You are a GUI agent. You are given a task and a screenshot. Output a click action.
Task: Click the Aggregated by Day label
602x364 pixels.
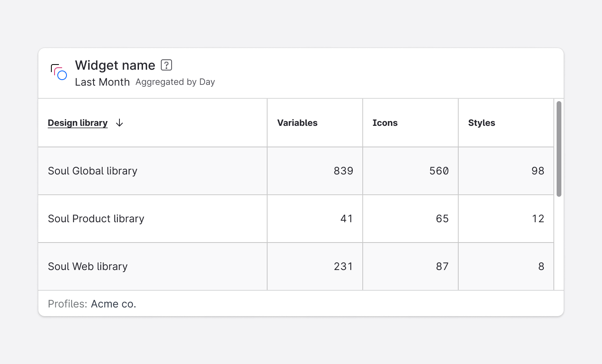(175, 82)
